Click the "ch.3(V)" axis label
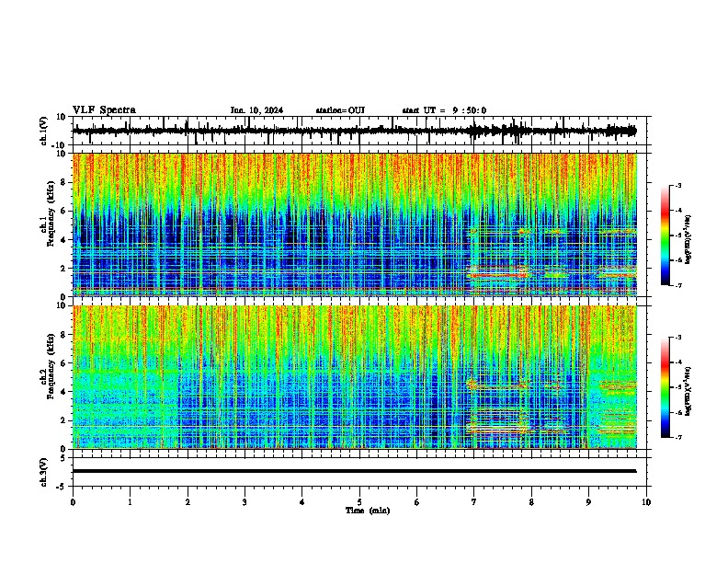The width and height of the screenshot is (728, 563). coord(44,473)
